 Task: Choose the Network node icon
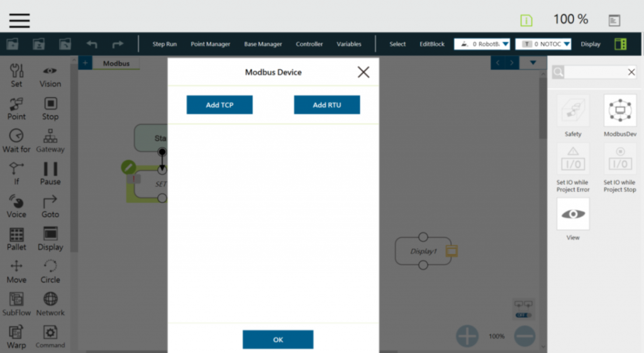50,300
